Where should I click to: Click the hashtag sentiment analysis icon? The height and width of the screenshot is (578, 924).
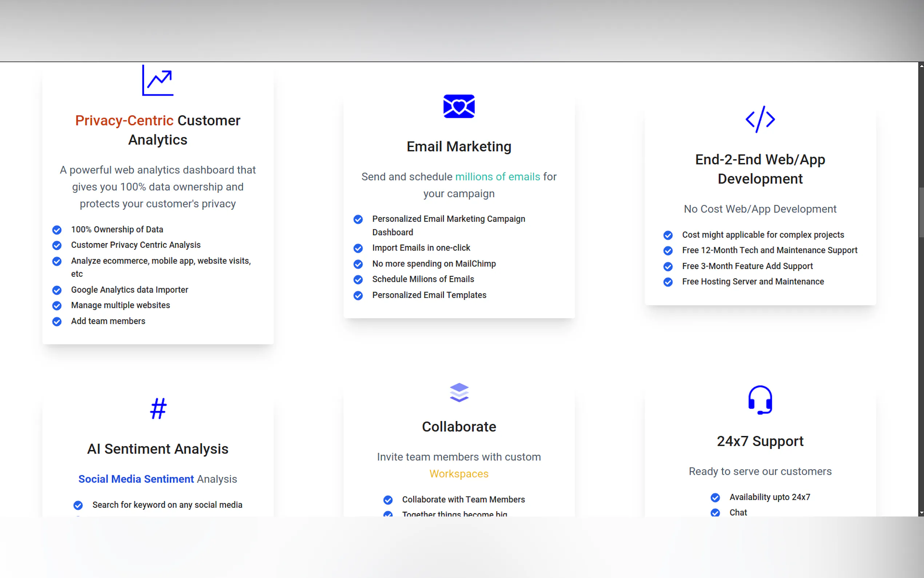click(158, 409)
